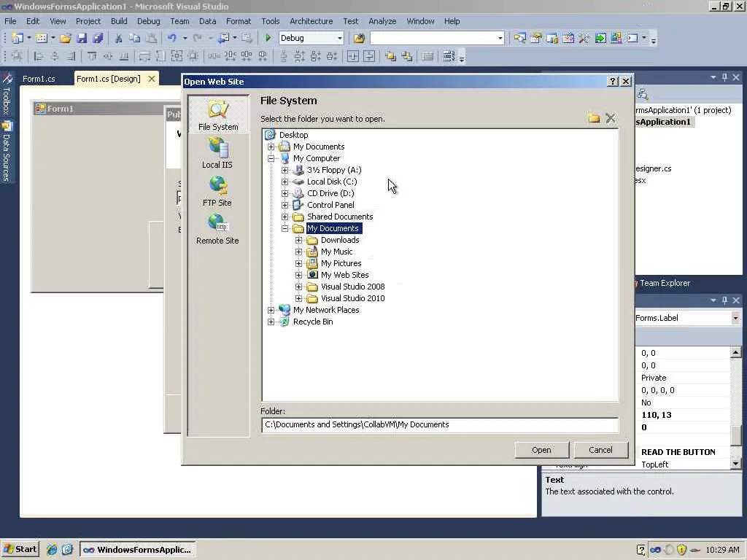Click the Align Lefts layout icon
Viewport: 747px width, 560px height.
[x=38, y=57]
